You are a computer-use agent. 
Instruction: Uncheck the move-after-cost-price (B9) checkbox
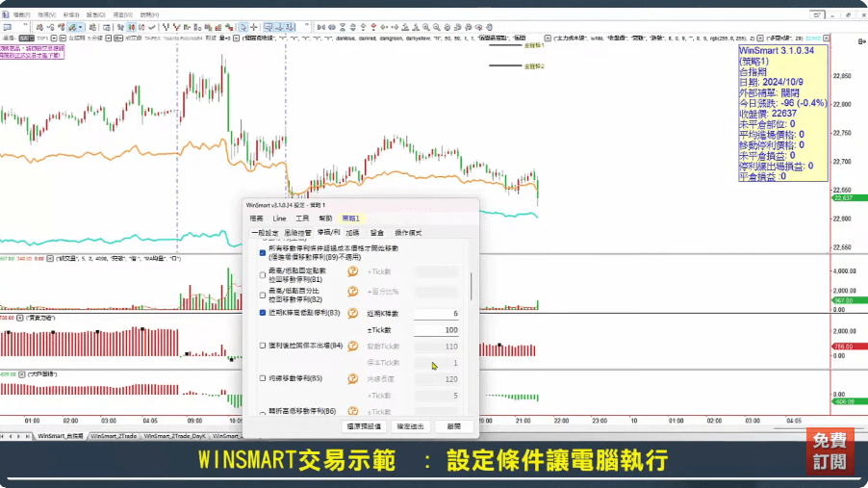click(263, 253)
